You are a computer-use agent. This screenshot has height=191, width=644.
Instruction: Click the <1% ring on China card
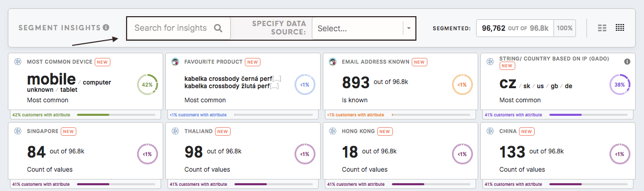click(x=620, y=154)
